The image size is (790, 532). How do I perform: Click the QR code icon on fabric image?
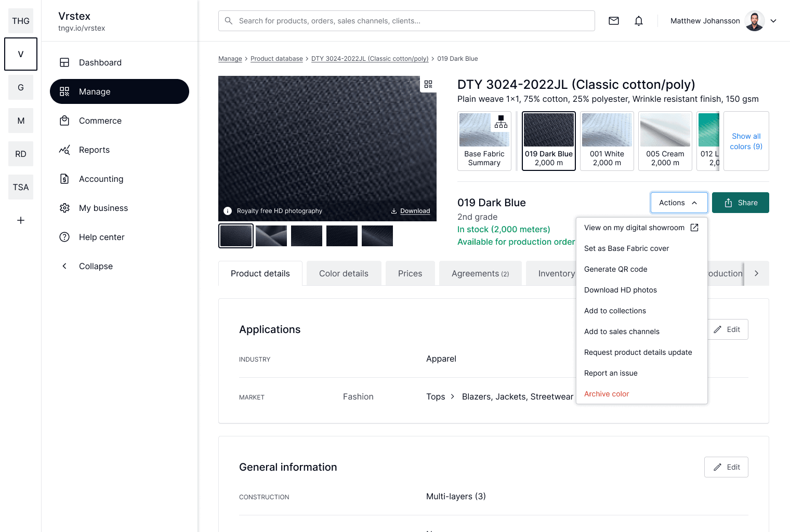(428, 84)
